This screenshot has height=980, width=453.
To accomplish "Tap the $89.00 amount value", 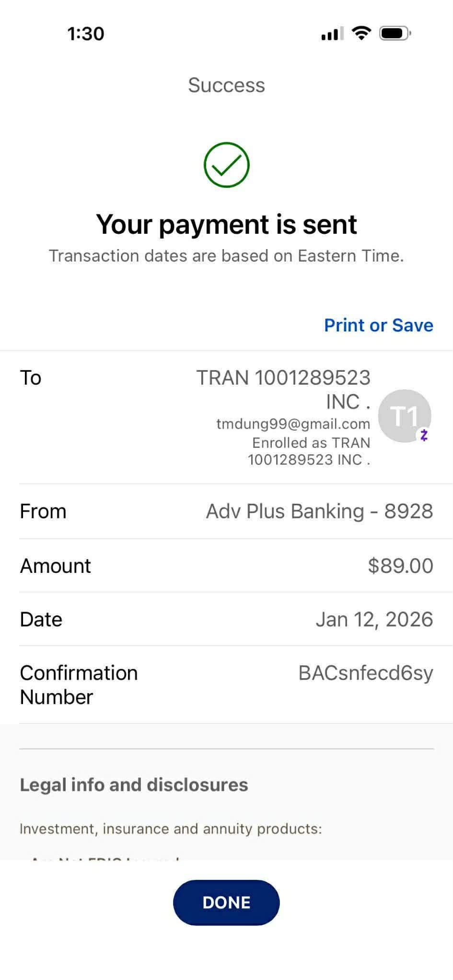I will (400, 566).
